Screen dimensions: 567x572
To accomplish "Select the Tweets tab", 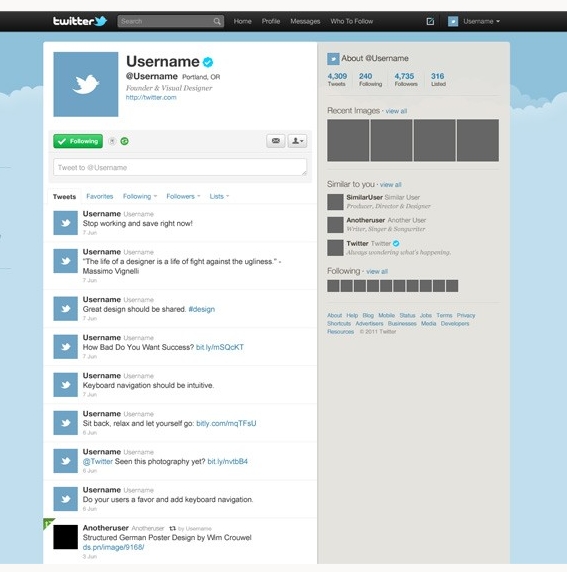I will pos(64,197).
